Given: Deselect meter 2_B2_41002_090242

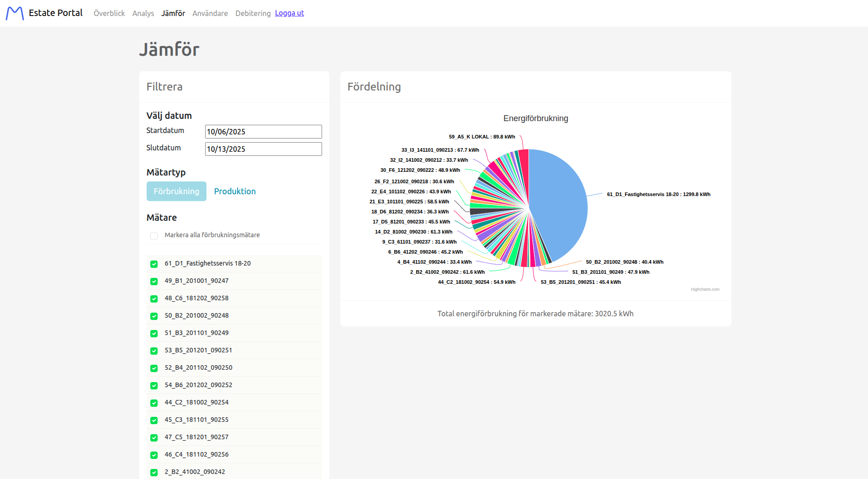Looking at the screenshot, I should 154,472.
